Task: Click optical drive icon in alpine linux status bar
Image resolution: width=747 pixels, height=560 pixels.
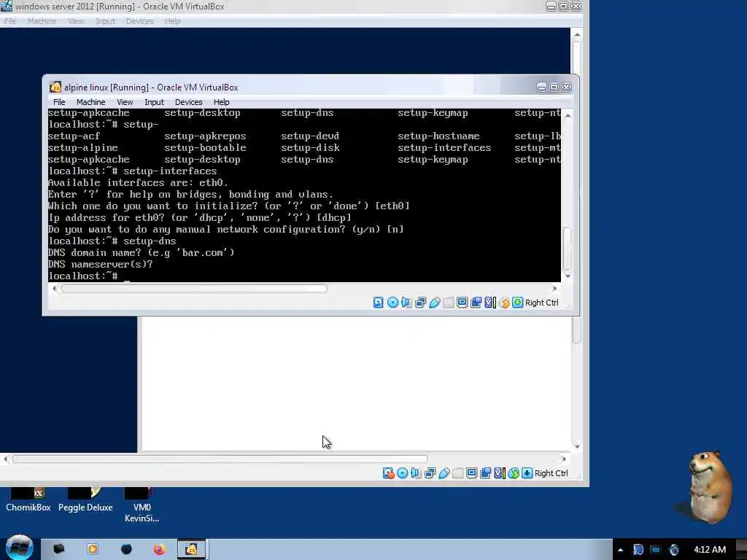Action: [x=392, y=303]
